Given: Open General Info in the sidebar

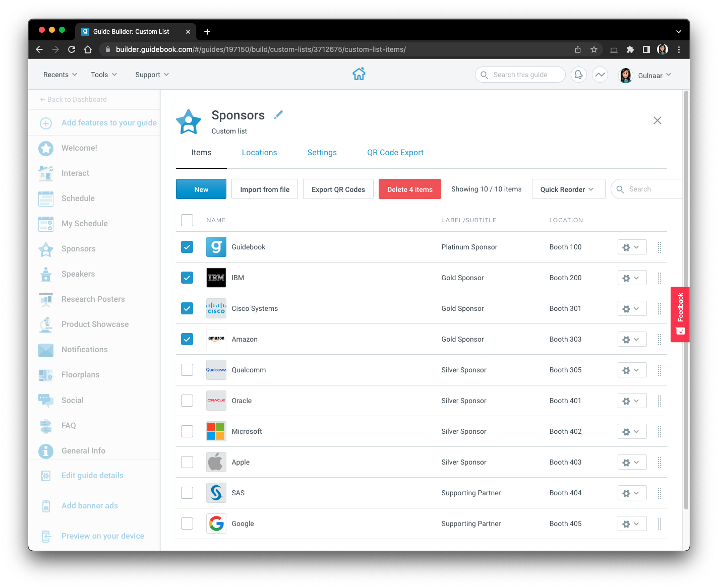Looking at the screenshot, I should [84, 451].
